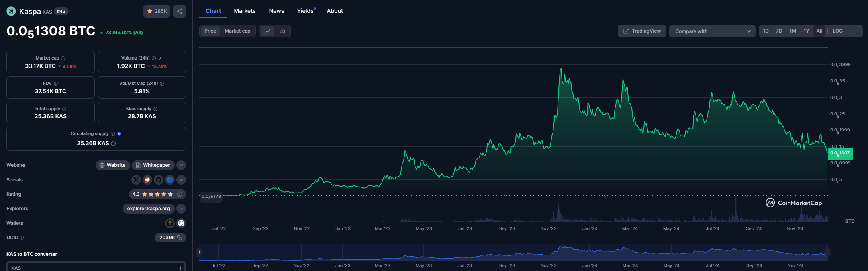
Task: Open the Kaspa Website link
Action: pos(112,165)
